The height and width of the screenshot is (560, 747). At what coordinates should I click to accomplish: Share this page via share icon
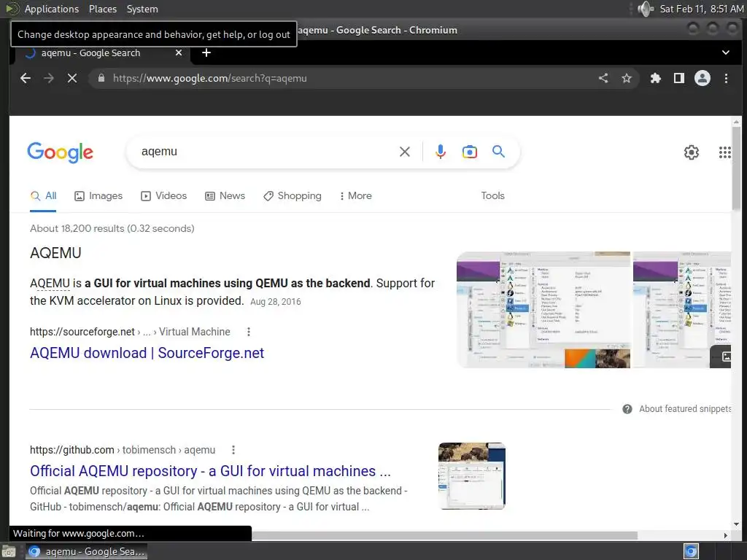click(603, 78)
